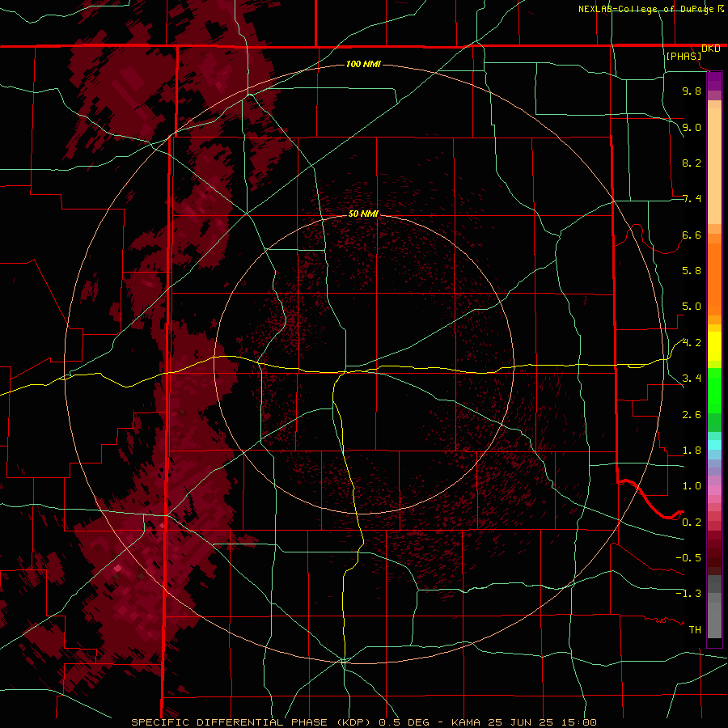Viewport: 728px width, 728px height.
Task: Click the -1.3 value on the legend
Action: (688, 594)
